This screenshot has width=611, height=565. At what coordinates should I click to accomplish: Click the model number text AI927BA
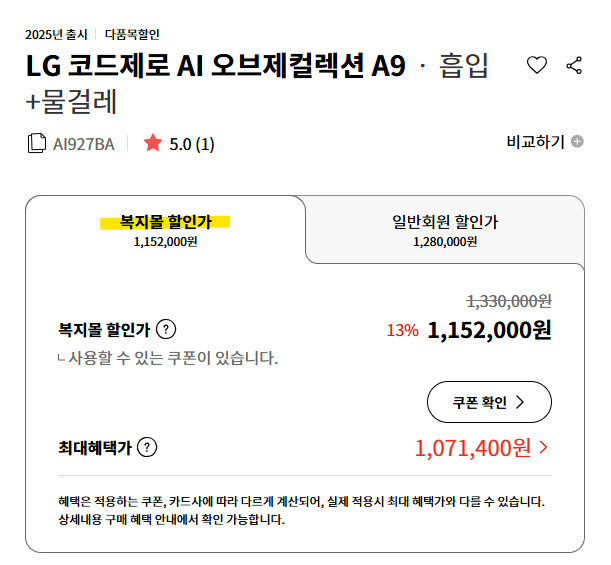83,144
